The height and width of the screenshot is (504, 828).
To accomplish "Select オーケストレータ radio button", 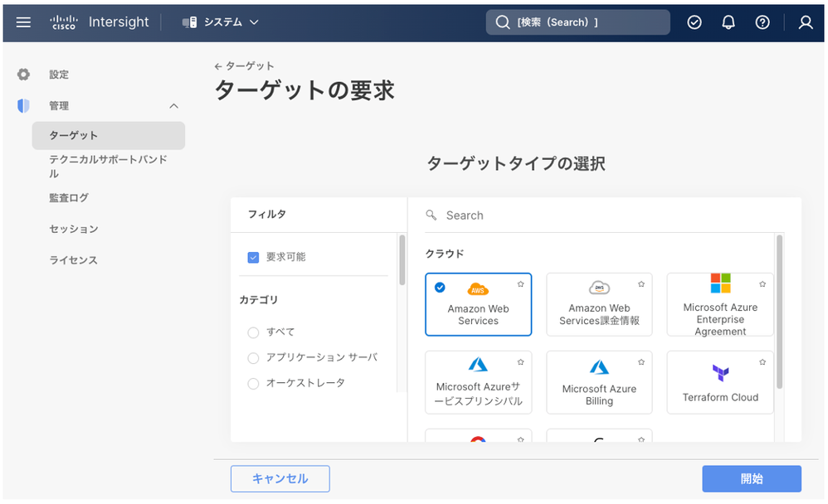I will tap(254, 384).
